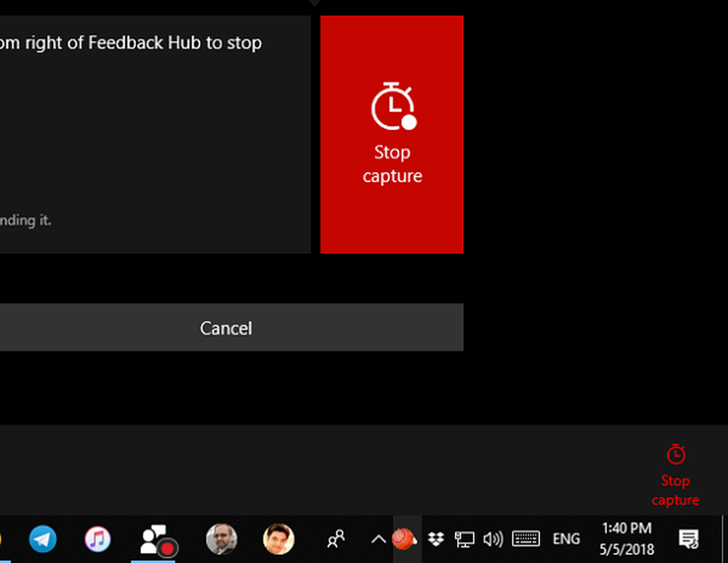This screenshot has width=728, height=563.
Task: Open the volume control
Action: [493, 539]
